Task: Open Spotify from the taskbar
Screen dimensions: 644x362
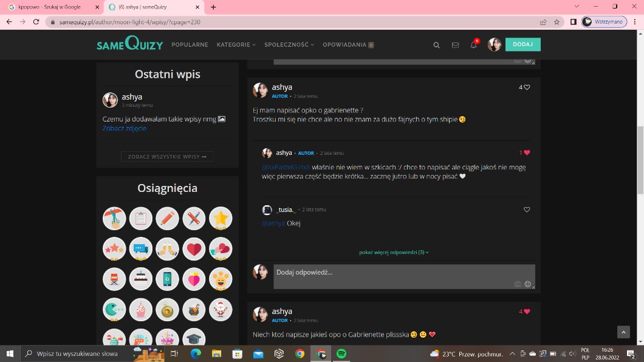Action: coord(341,353)
